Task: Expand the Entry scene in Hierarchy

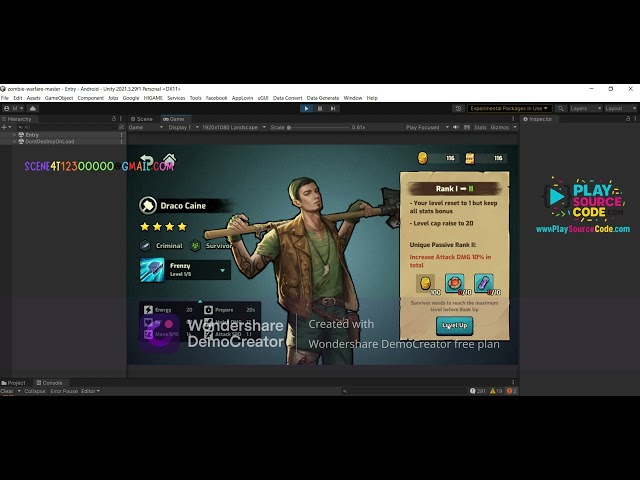Action: tap(15, 135)
